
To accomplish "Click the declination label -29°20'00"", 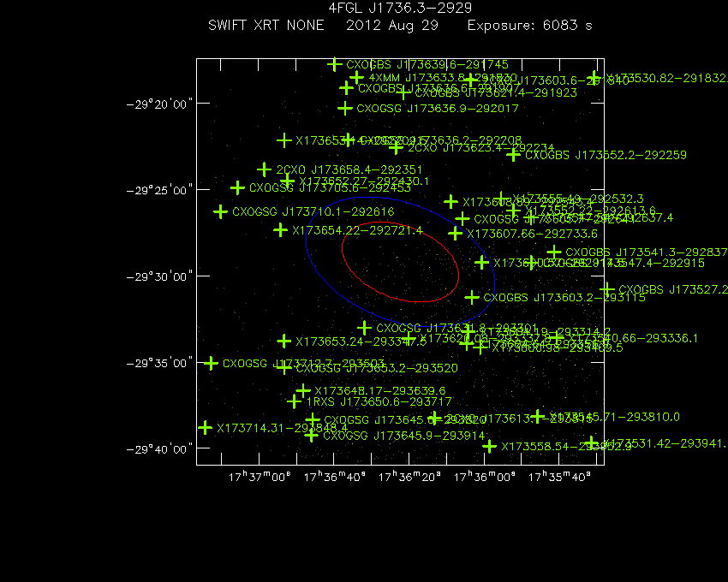I will click(159, 104).
